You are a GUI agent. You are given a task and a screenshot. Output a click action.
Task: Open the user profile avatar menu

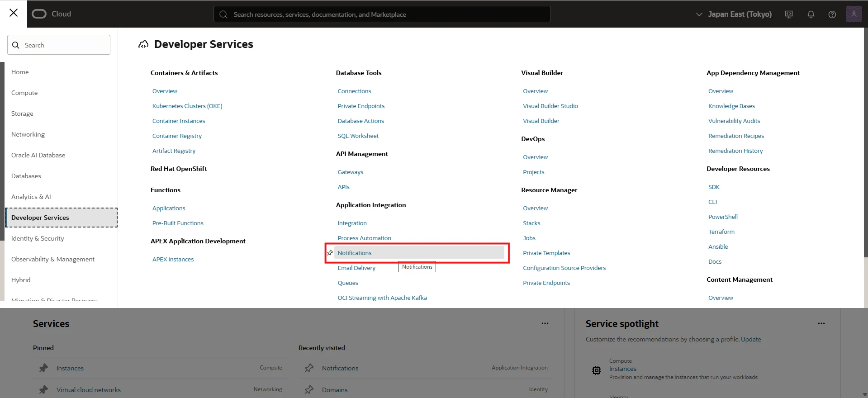(x=854, y=14)
